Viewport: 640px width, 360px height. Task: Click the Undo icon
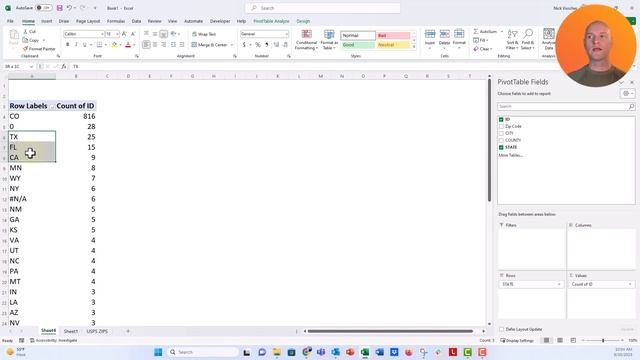(x=69, y=8)
